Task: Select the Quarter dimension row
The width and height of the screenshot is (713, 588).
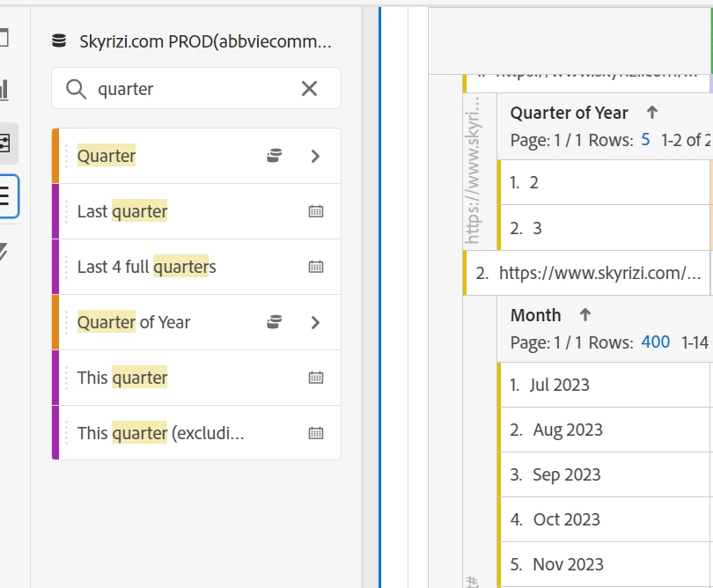Action: [196, 156]
